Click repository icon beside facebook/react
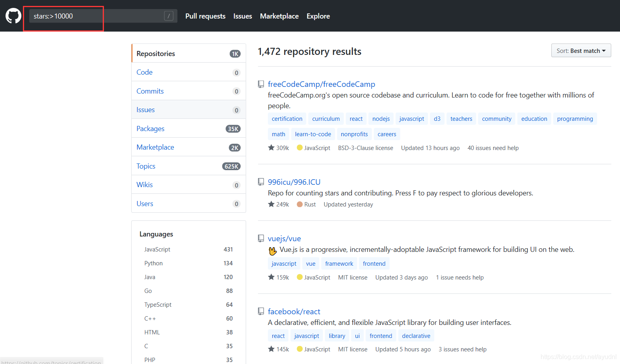 (x=261, y=311)
